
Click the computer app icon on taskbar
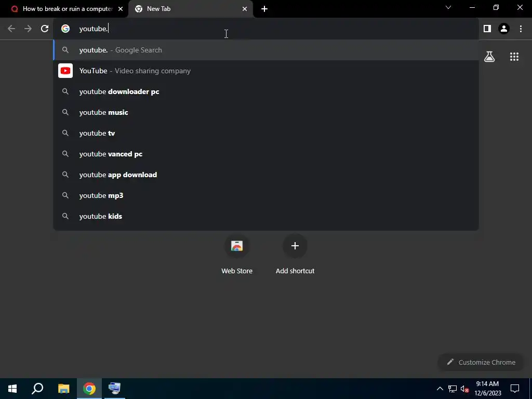(115, 389)
